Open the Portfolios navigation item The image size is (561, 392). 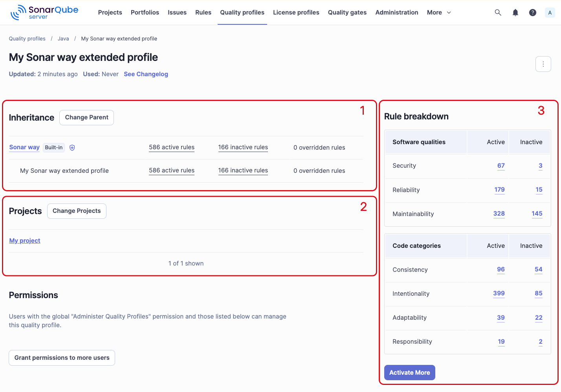tap(145, 13)
